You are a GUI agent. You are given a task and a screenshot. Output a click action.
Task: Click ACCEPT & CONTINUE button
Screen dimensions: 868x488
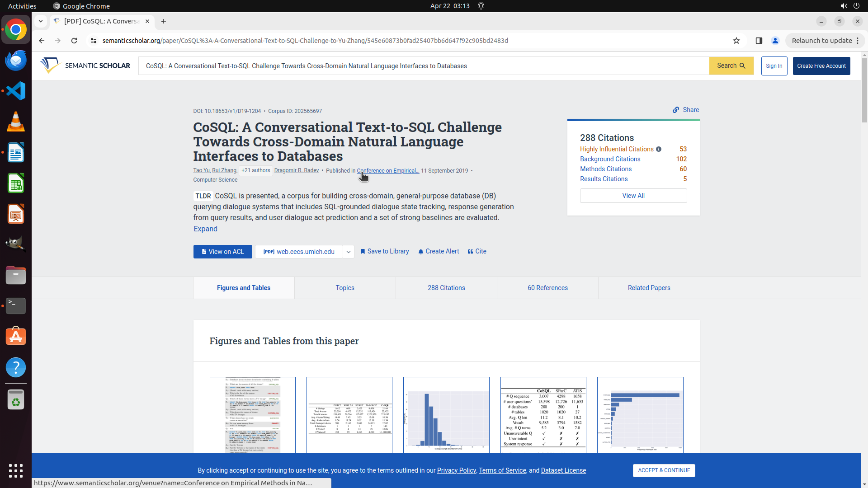click(664, 470)
